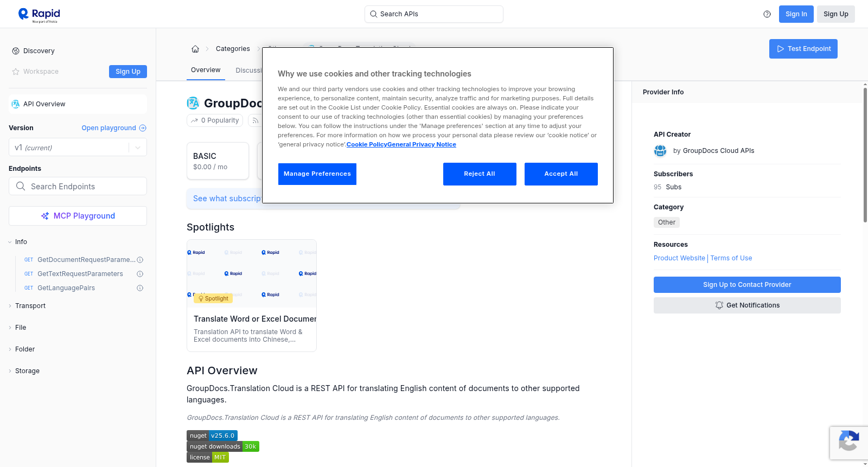Click the header Sign Up button
The width and height of the screenshot is (868, 467).
coord(836,14)
